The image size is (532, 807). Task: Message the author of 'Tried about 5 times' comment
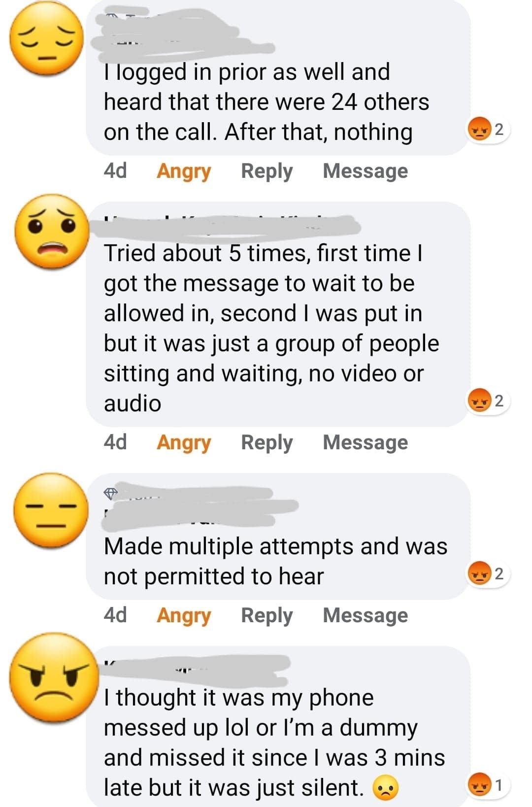pyautogui.click(x=366, y=442)
